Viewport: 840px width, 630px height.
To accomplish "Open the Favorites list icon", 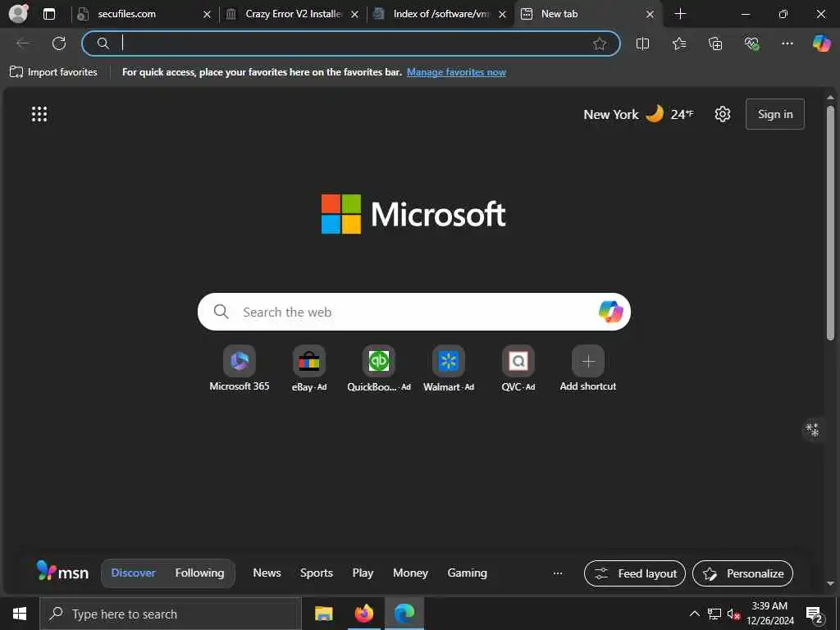I will 678,43.
